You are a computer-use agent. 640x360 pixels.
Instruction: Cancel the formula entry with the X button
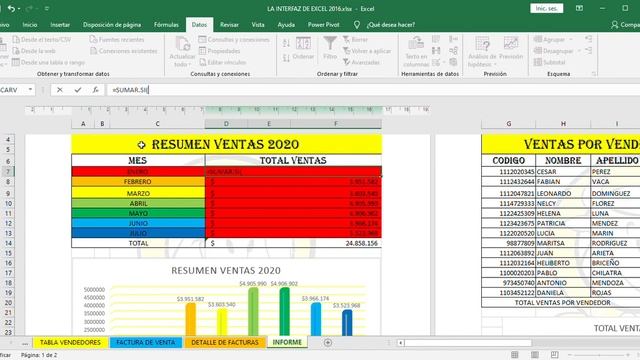(60, 90)
